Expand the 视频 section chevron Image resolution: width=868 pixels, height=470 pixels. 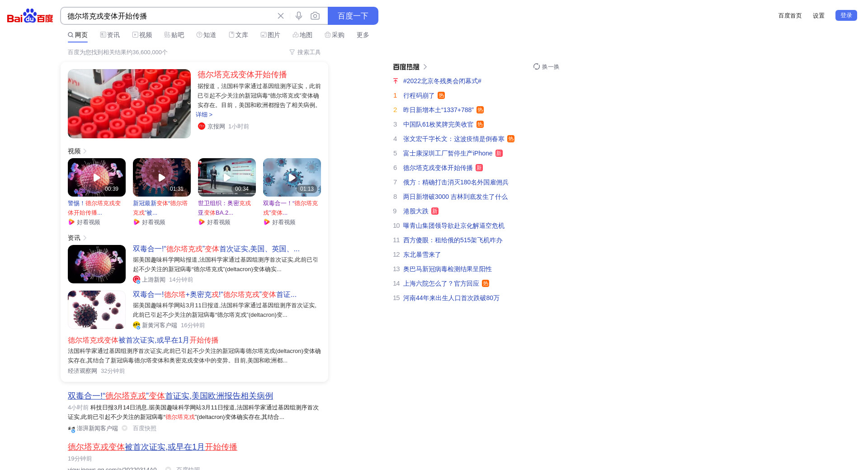[x=85, y=151]
